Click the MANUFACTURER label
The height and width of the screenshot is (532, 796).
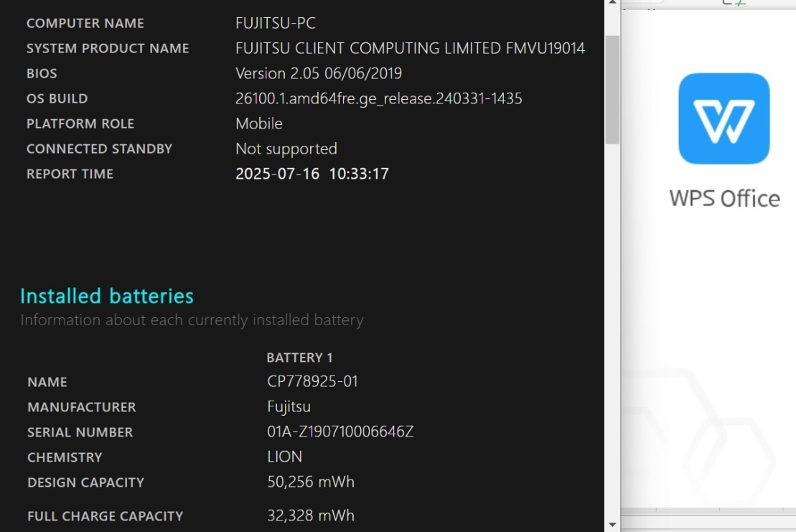[82, 407]
